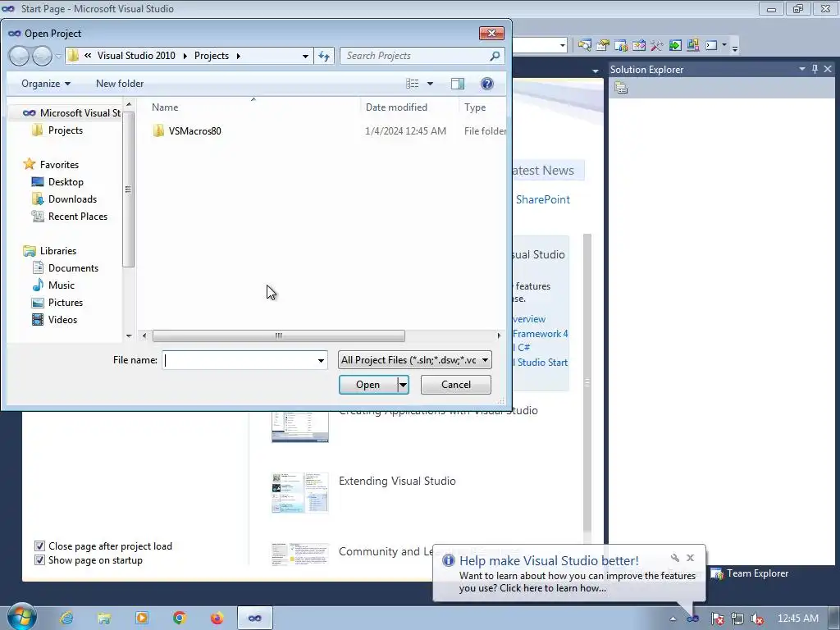Screen dimensions: 840x630
Task: Open toolbar options overflow arrow
Action: [x=735, y=47]
